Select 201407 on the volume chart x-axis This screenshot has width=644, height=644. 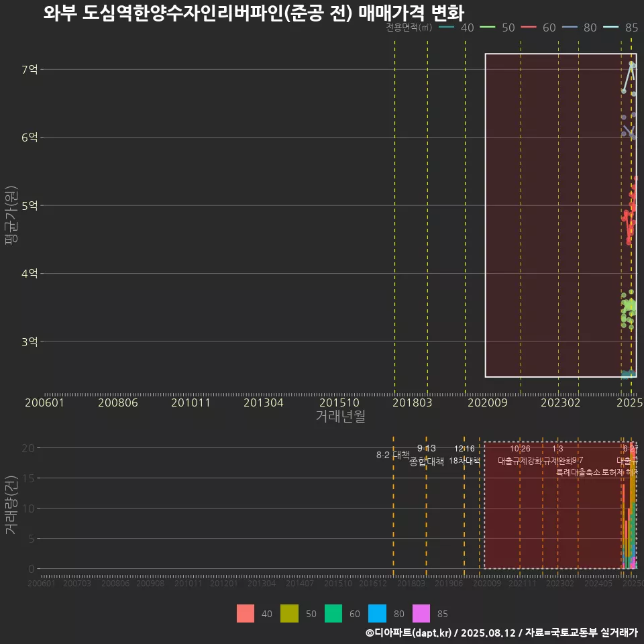300,583
